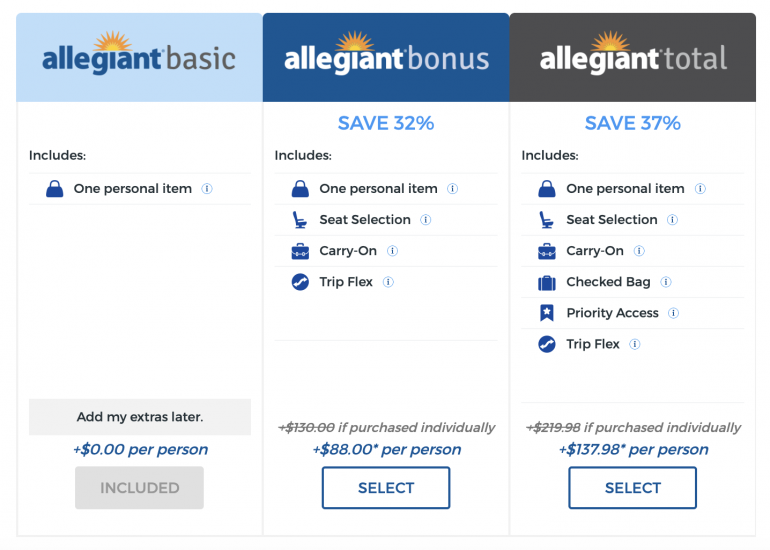Select the Allegiant Total bundle
770x550 pixels.
pyautogui.click(x=633, y=488)
